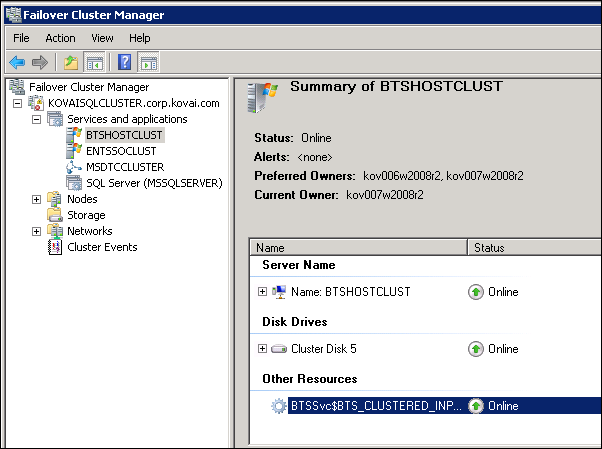Collapse the Services and applications node
Image resolution: width=602 pixels, height=449 pixels.
[36, 119]
